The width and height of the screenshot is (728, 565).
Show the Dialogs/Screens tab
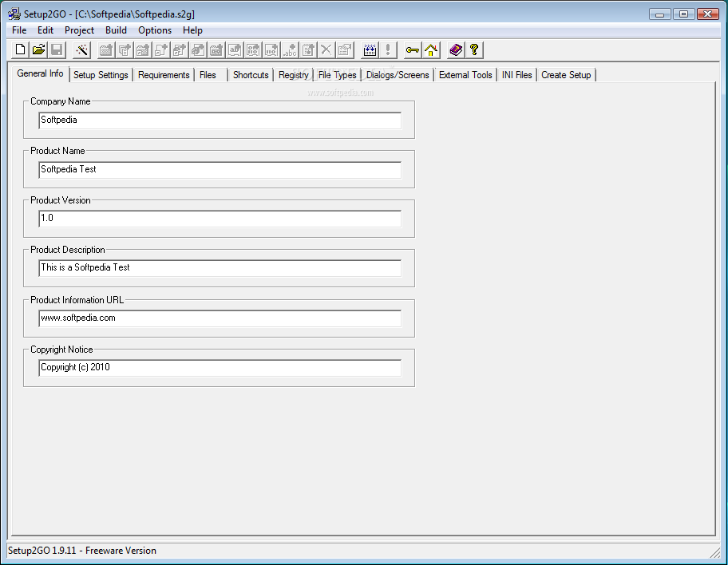(398, 75)
